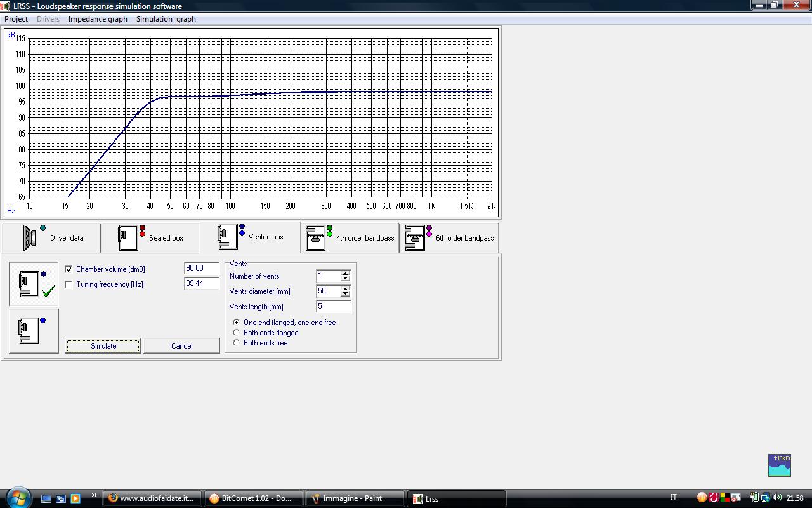Select the 4th order bandpass icon

(315, 237)
